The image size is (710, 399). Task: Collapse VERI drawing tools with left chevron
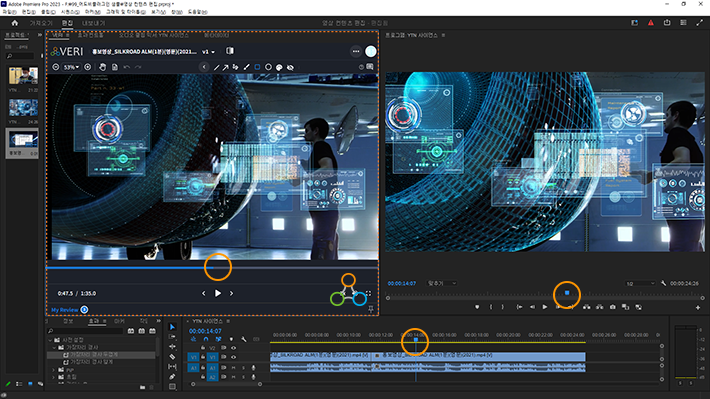click(204, 67)
